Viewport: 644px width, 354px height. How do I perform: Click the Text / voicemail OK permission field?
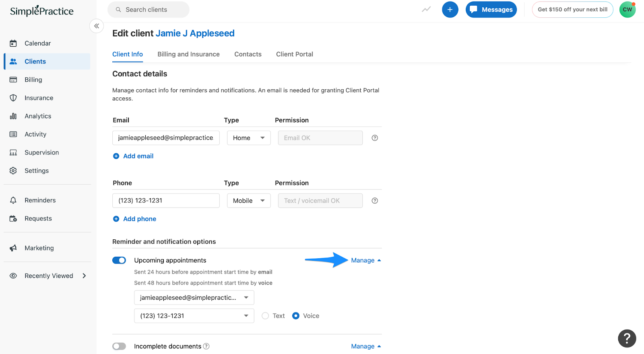(x=320, y=201)
